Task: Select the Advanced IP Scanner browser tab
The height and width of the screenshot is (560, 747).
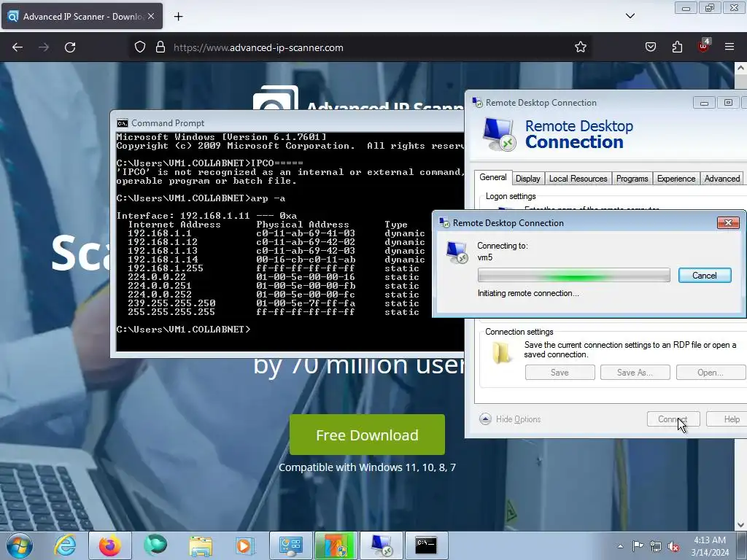Action: pos(82,16)
